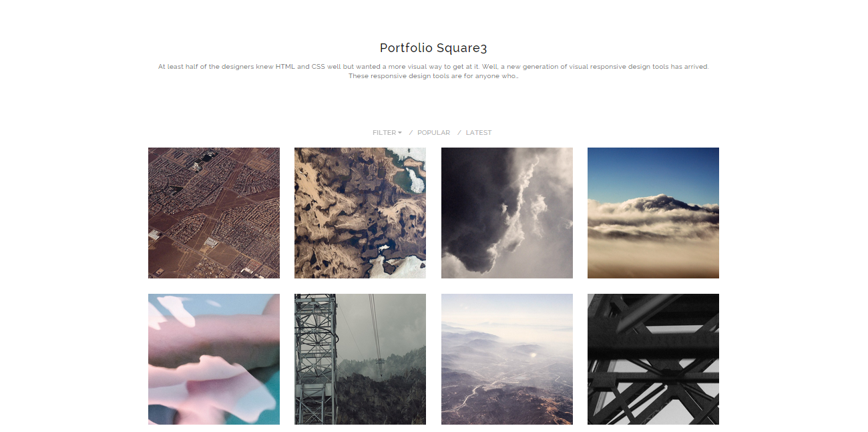View the hazy mountain valley aerial photo

point(507,359)
